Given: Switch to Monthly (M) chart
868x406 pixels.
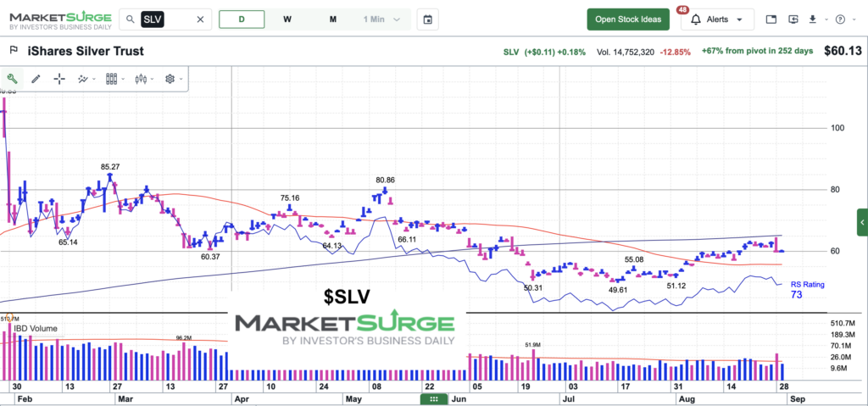Looking at the screenshot, I should coord(332,19).
